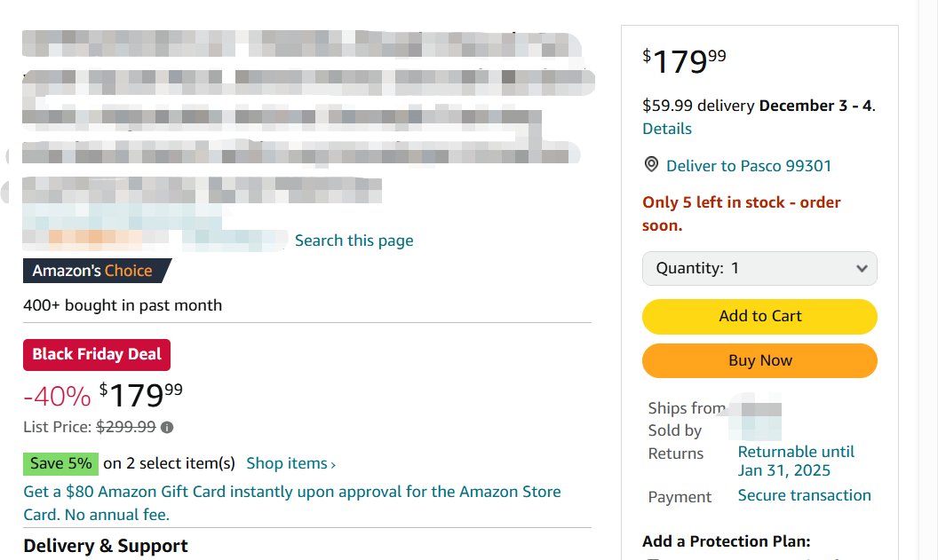This screenshot has width=938, height=560.
Task: Click the -40% discount percentage
Action: pos(57,395)
